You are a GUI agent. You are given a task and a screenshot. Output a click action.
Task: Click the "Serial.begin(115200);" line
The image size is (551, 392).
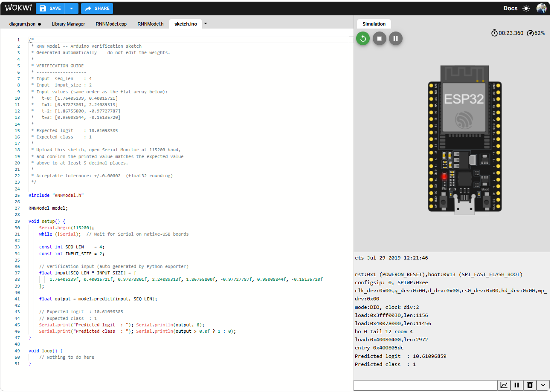click(x=67, y=228)
